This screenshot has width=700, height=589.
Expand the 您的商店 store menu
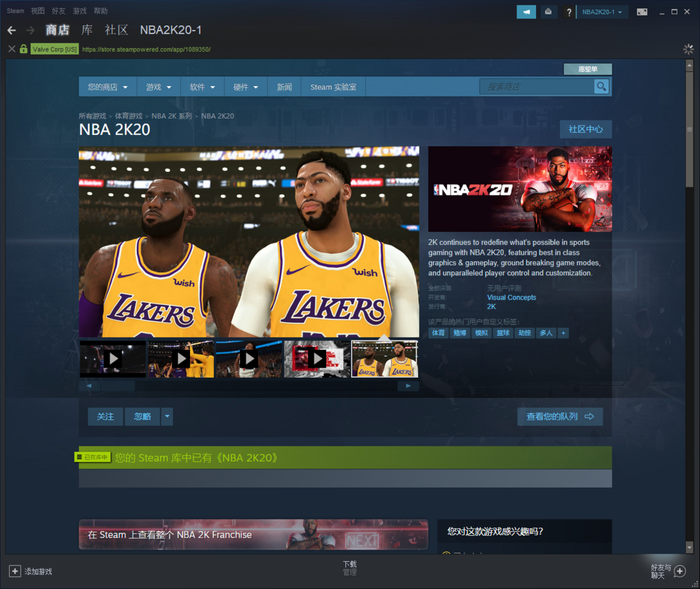pyautogui.click(x=108, y=87)
